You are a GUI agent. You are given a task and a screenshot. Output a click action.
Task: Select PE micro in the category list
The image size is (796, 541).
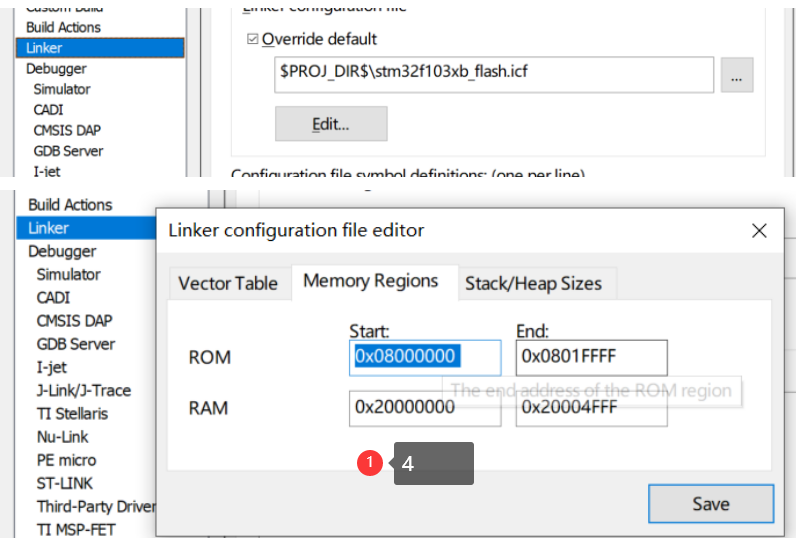(66, 460)
